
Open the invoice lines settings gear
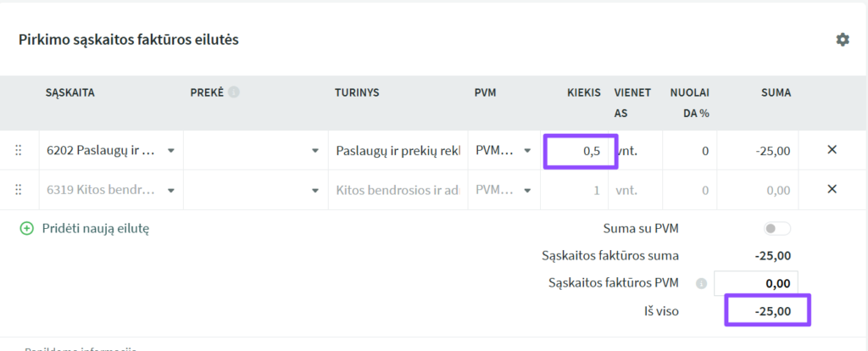[842, 39]
